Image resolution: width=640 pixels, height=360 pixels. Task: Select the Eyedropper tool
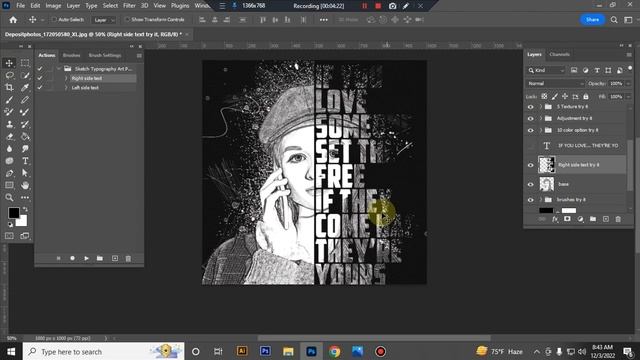[25, 87]
